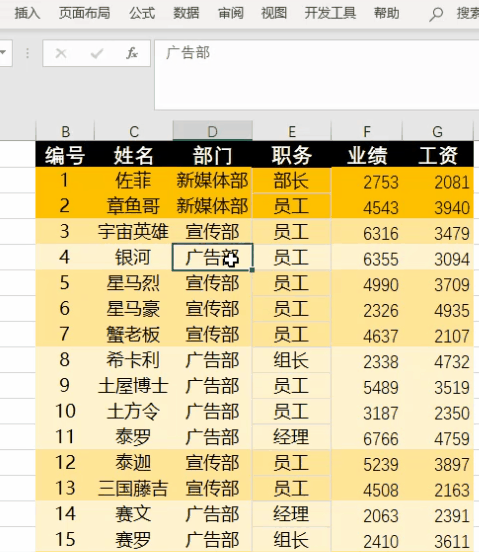Select the name cell 银河
Viewport: 479px width, 552px height.
(x=134, y=257)
